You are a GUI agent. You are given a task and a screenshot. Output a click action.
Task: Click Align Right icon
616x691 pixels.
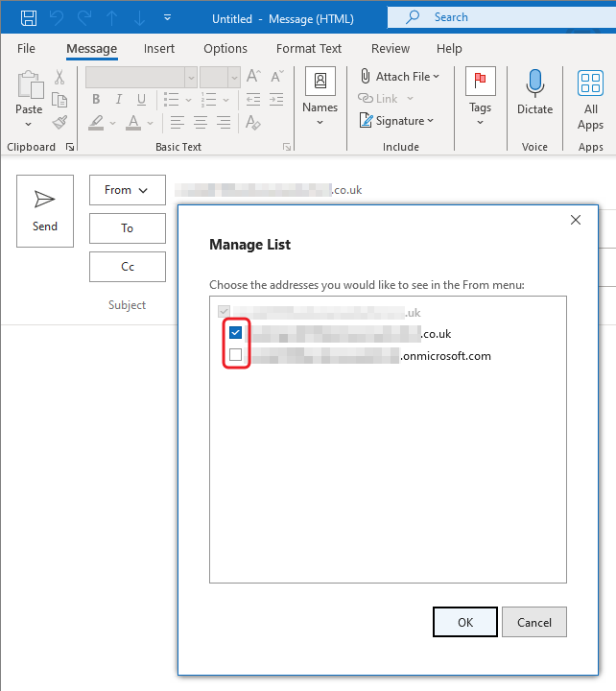(224, 122)
